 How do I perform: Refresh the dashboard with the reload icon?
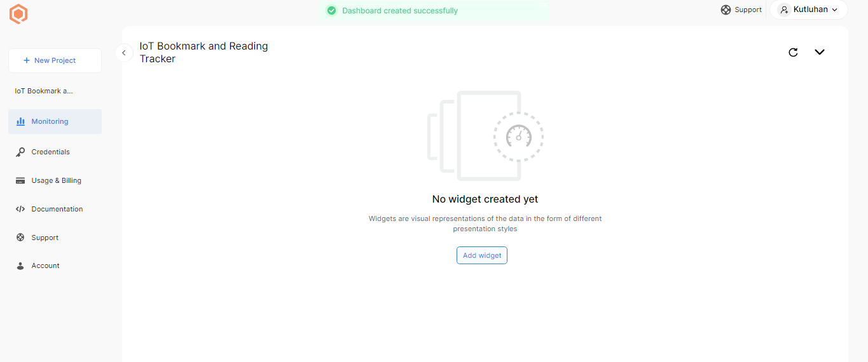point(793,52)
